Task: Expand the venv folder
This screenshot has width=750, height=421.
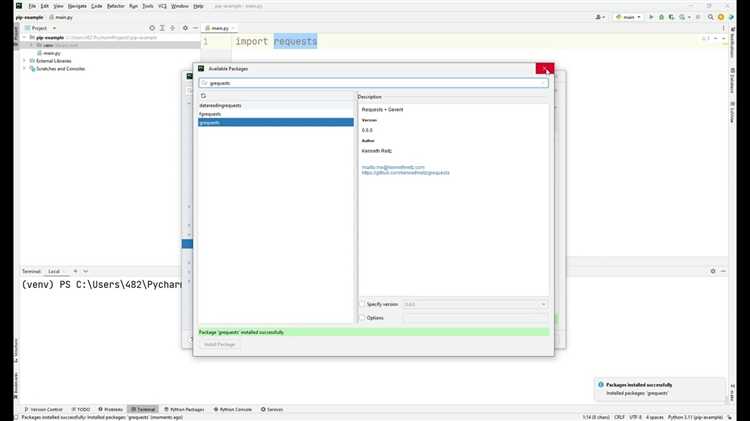Action: click(x=32, y=45)
